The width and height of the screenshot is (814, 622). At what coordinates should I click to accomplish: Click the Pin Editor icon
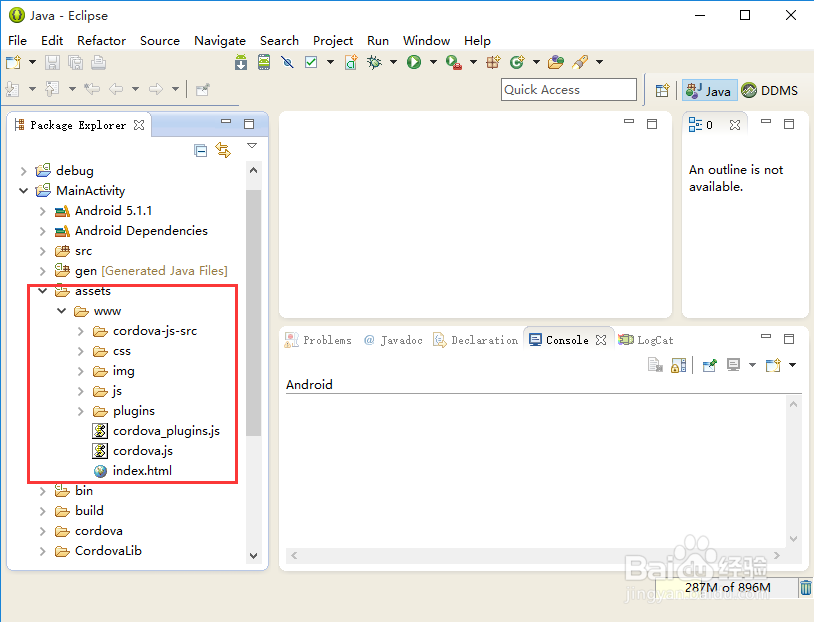click(202, 89)
